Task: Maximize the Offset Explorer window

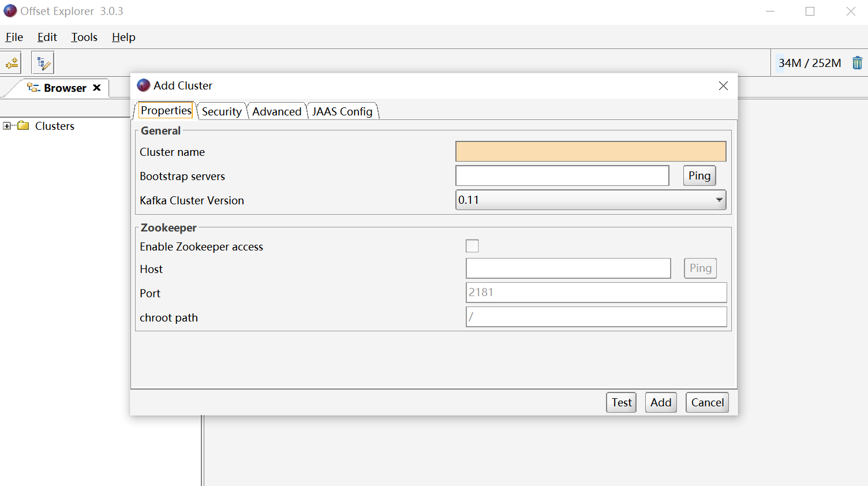Action: tap(810, 11)
